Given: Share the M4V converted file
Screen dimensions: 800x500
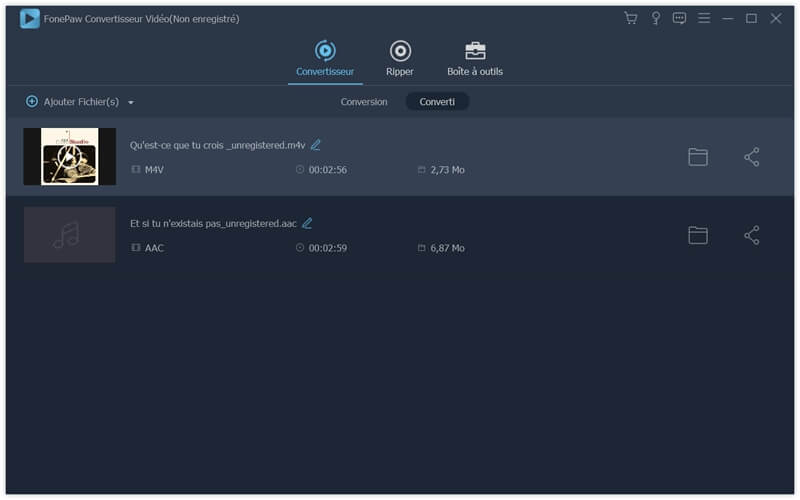Looking at the screenshot, I should [752, 157].
